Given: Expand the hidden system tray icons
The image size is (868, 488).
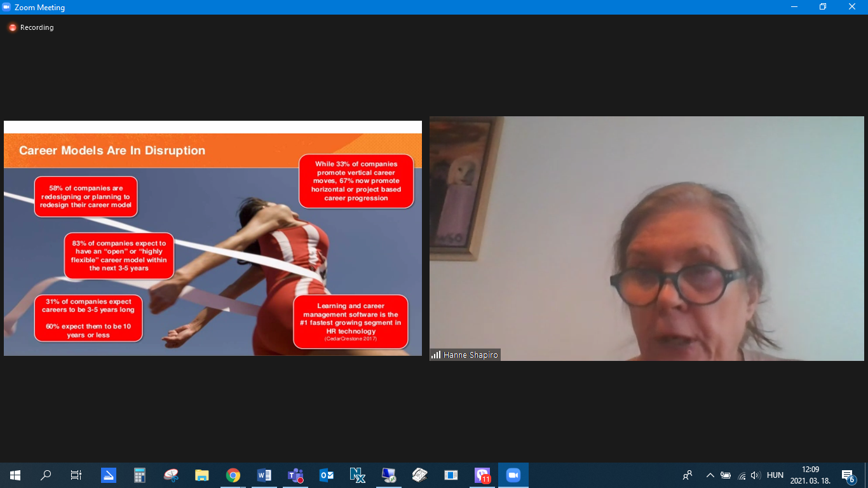Looking at the screenshot, I should pos(710,475).
